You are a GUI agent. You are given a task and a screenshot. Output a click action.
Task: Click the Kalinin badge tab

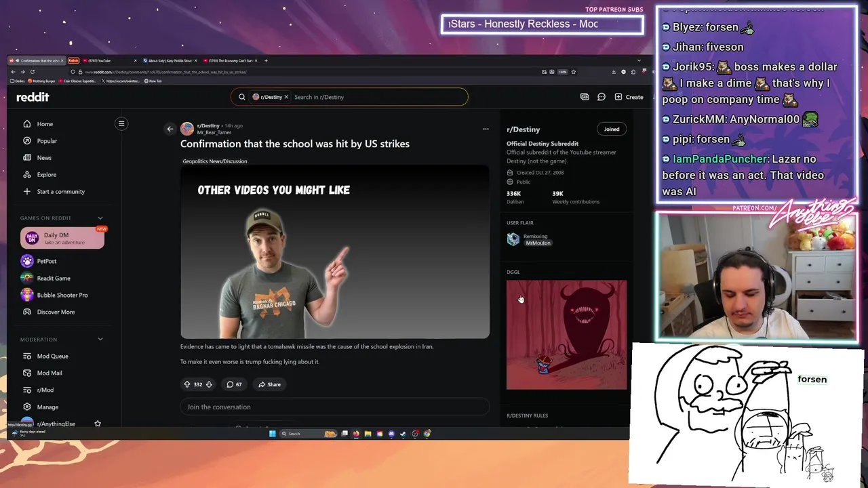[73, 60]
